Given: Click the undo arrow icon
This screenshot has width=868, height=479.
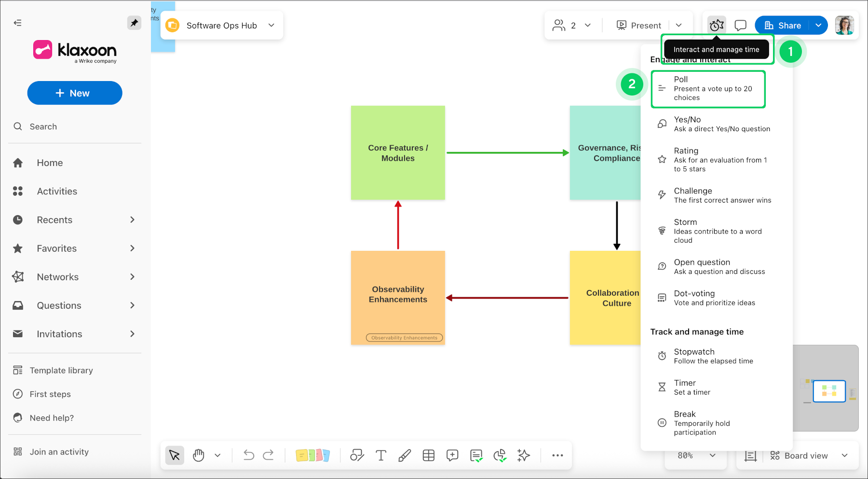Looking at the screenshot, I should pos(248,455).
